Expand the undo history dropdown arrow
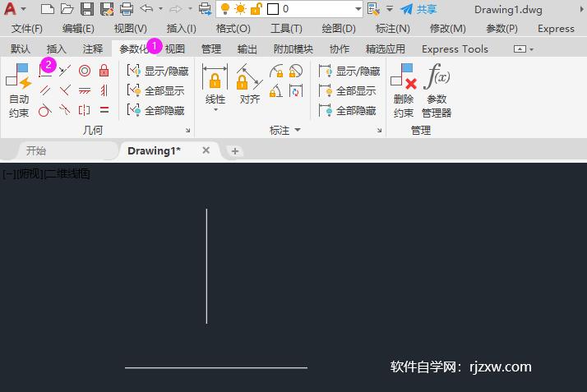The height and width of the screenshot is (392, 587). pyautogui.click(x=160, y=8)
